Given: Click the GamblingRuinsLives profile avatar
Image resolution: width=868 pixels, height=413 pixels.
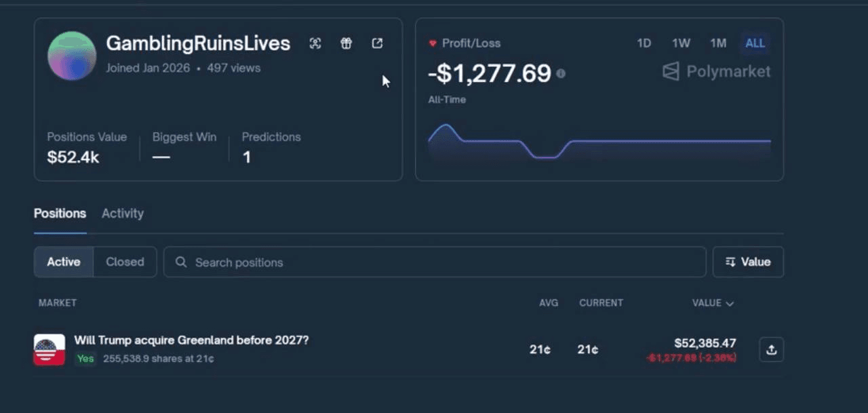Looking at the screenshot, I should 72,56.
